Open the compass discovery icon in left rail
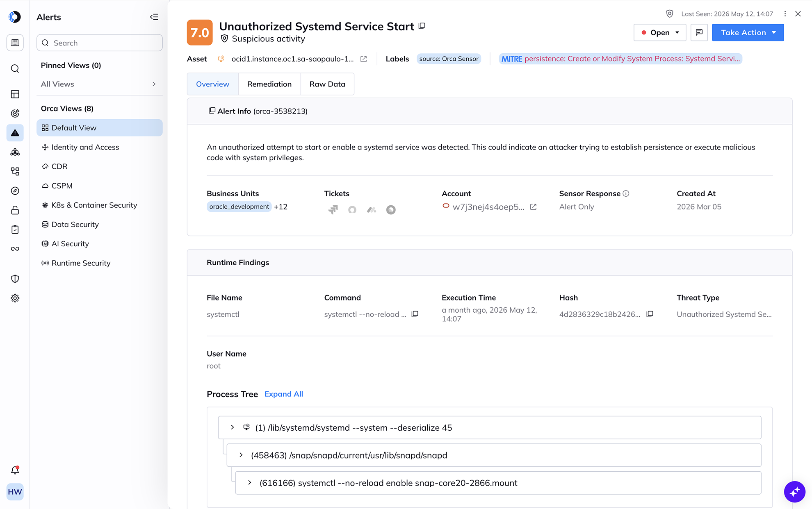Screen dimensions: 812x509 point(15,191)
